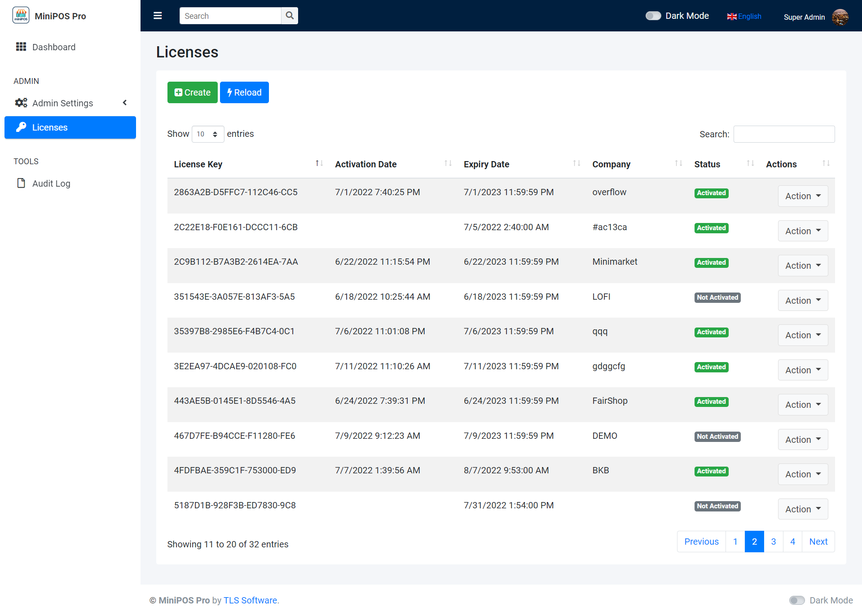The width and height of the screenshot is (862, 616).
Task: Sort by License Key column arrows
Action: point(319,164)
